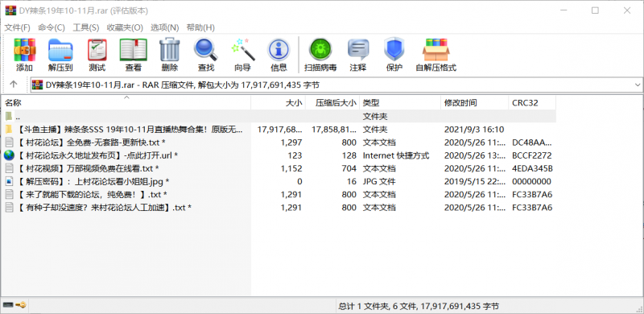
Task: Click icon of 村花论坛 全免费 txt file
Action: (9, 143)
